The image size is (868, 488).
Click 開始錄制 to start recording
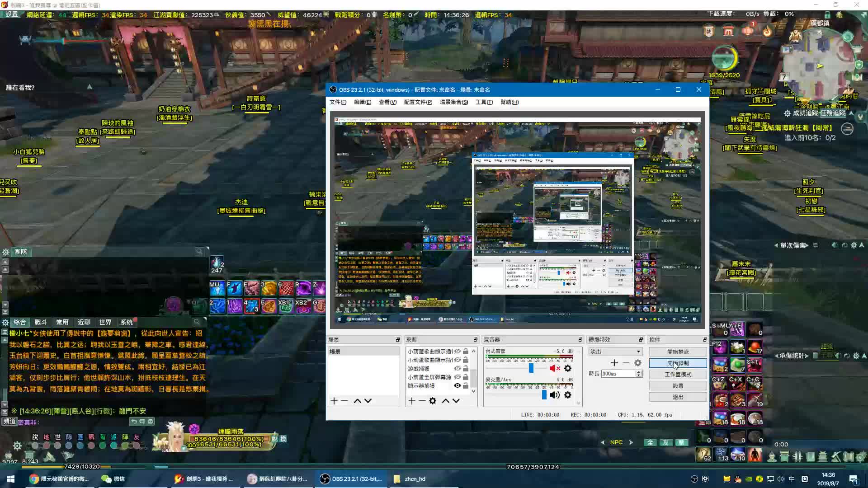pyautogui.click(x=678, y=363)
